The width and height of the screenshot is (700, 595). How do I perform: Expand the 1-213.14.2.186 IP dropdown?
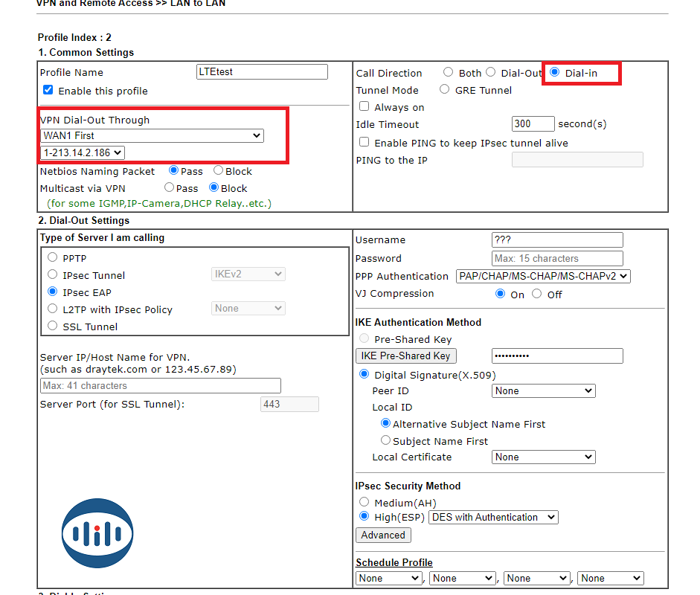coord(83,152)
